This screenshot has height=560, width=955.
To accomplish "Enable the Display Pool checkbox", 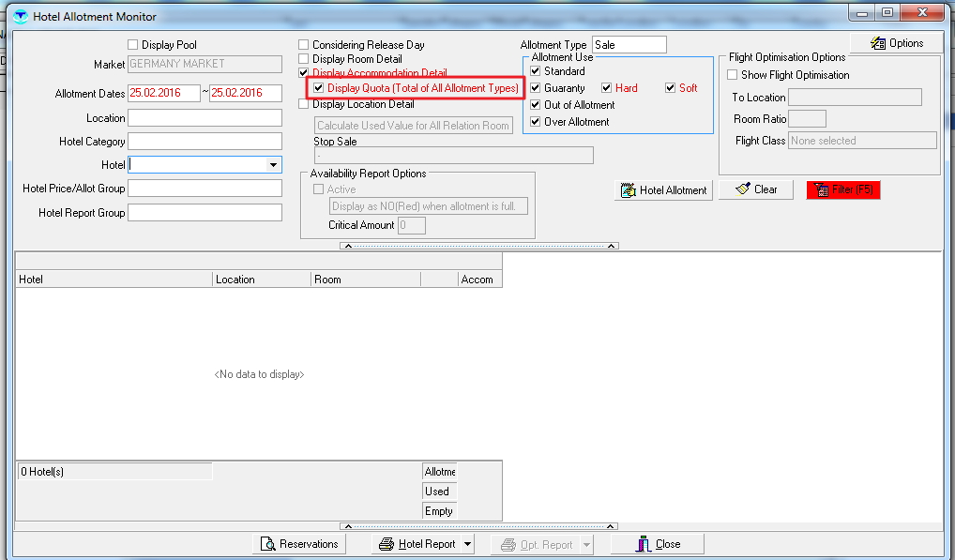I will tap(132, 45).
